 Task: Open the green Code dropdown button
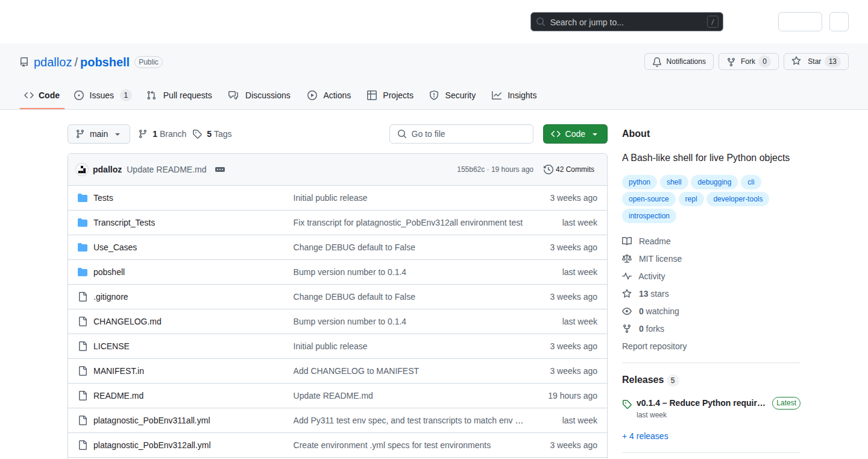coord(575,134)
